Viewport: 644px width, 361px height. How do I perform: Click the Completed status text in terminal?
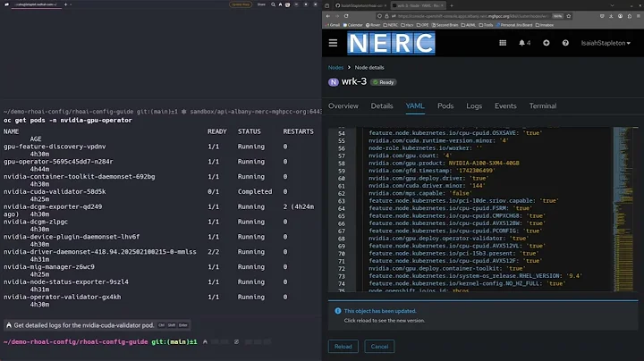[x=255, y=191]
